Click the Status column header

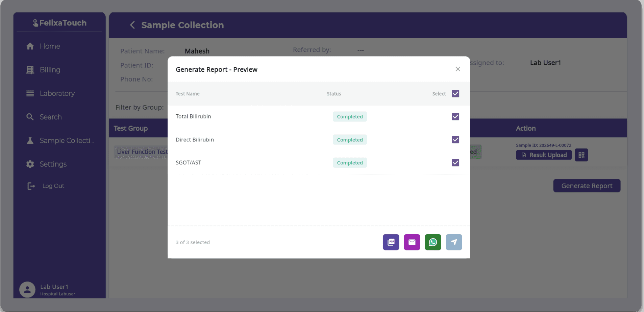334,94
